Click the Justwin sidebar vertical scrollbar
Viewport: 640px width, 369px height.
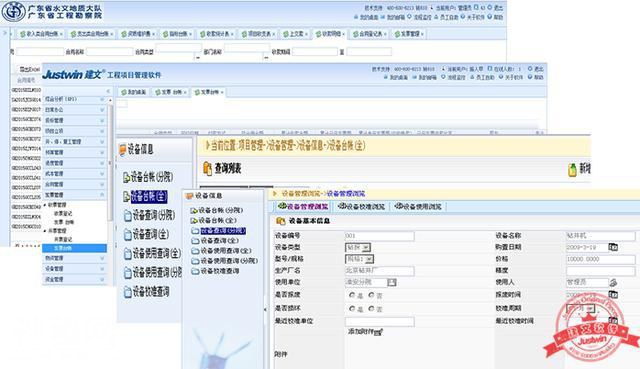pos(109,163)
